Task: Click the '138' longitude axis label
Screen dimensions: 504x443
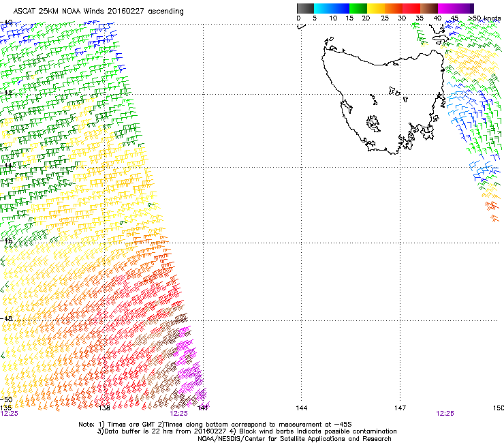Action: tap(104, 408)
